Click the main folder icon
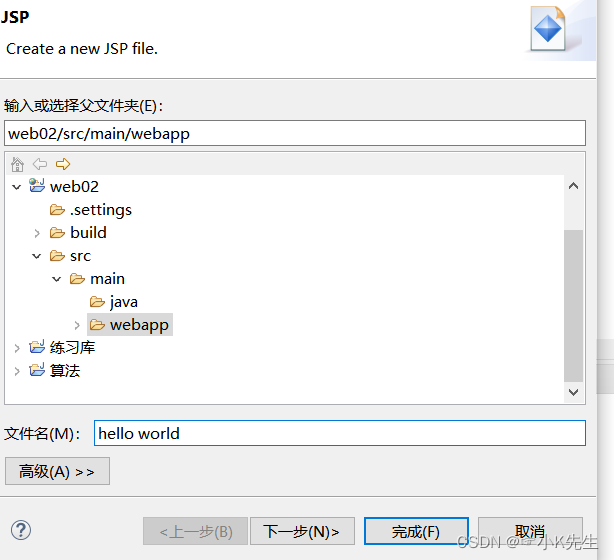Image resolution: width=614 pixels, height=560 pixels. 77,279
